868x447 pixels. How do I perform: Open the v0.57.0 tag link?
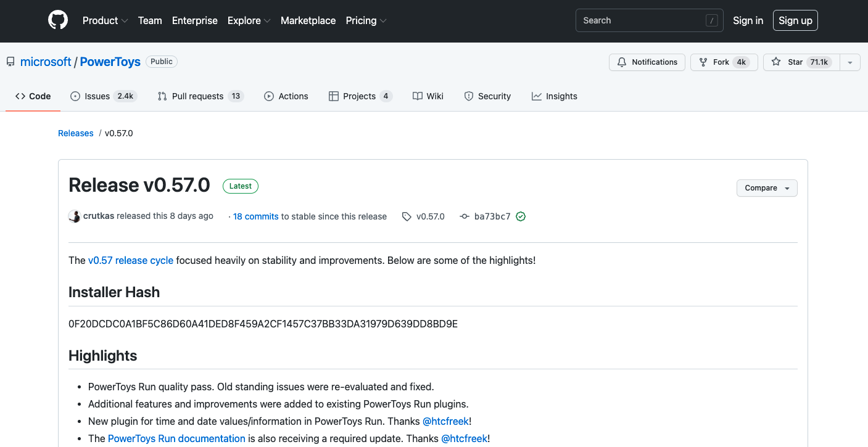click(431, 216)
